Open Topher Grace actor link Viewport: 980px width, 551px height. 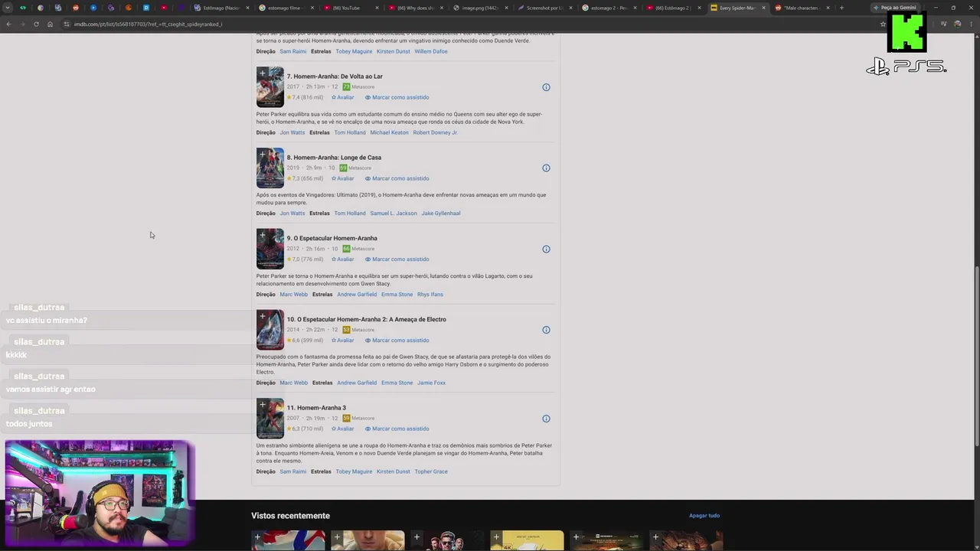pos(431,472)
